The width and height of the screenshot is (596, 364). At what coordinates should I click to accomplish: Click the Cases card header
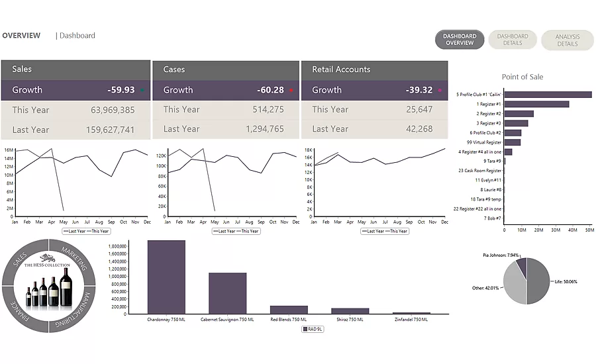[226, 70]
